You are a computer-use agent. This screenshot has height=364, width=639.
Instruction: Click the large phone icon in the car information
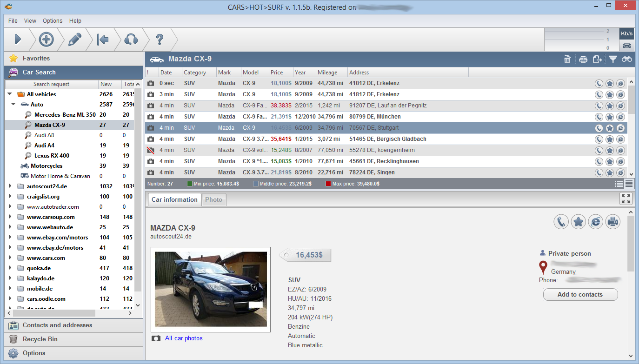pos(561,222)
